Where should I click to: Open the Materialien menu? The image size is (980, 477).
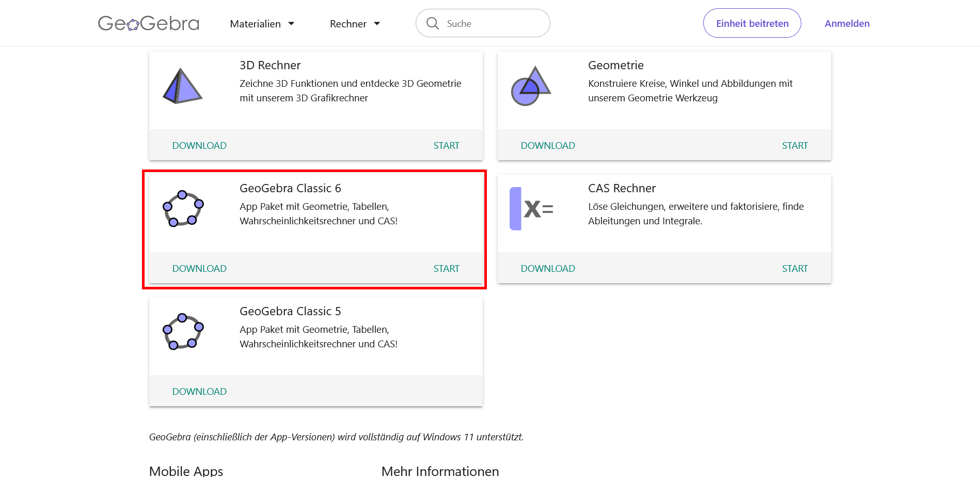point(262,24)
